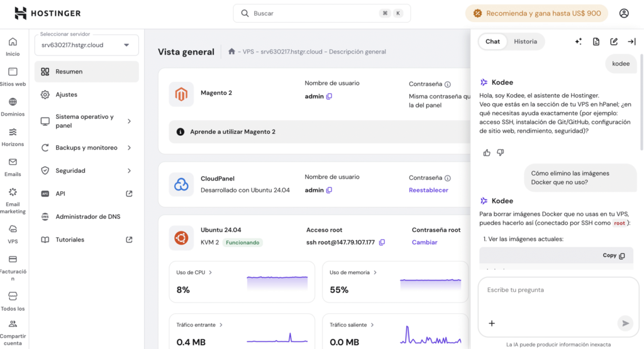Open VPS in the sidebar
The width and height of the screenshot is (644, 349).
13,235
